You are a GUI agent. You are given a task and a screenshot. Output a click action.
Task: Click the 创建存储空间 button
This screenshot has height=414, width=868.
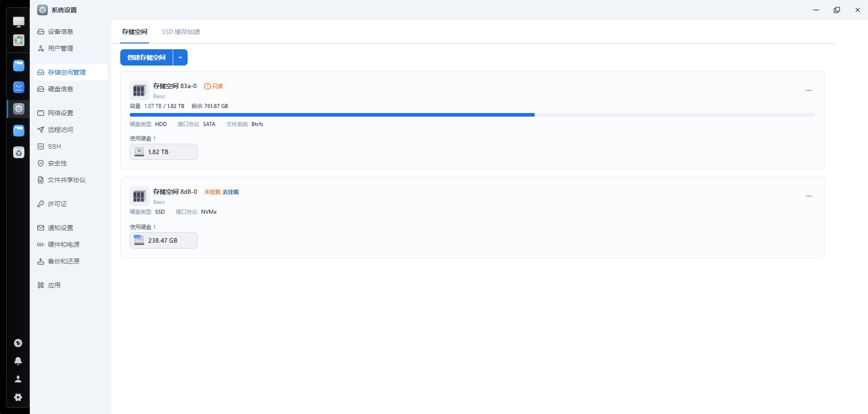146,57
